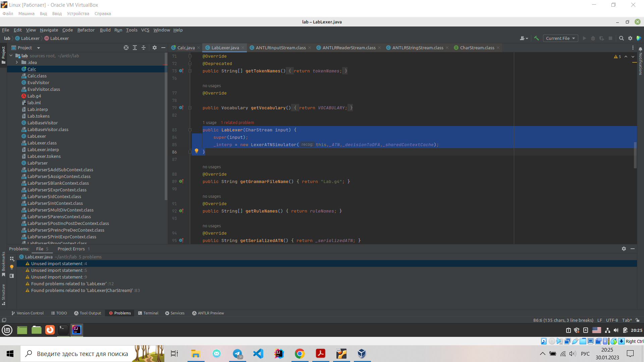This screenshot has height=362, width=644.
Task: Hide the Project panel with minus icon
Action: point(163,48)
